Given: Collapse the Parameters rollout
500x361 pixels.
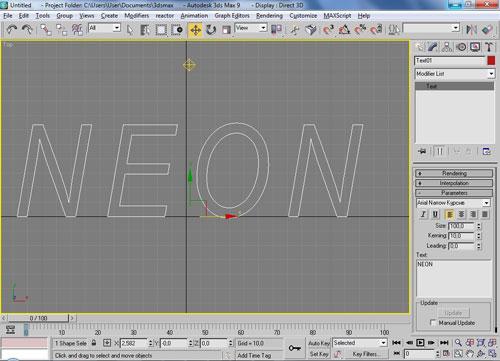Looking at the screenshot, I should pyautogui.click(x=454, y=193).
